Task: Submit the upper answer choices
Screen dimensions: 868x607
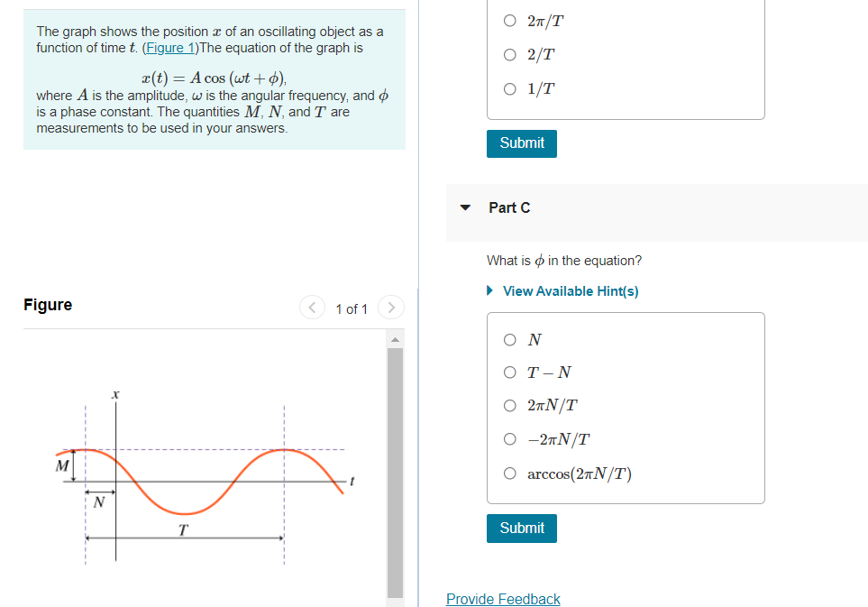Action: [x=521, y=143]
